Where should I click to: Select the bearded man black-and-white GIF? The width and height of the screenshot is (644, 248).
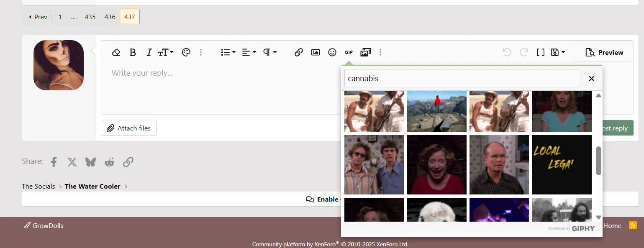click(x=562, y=210)
